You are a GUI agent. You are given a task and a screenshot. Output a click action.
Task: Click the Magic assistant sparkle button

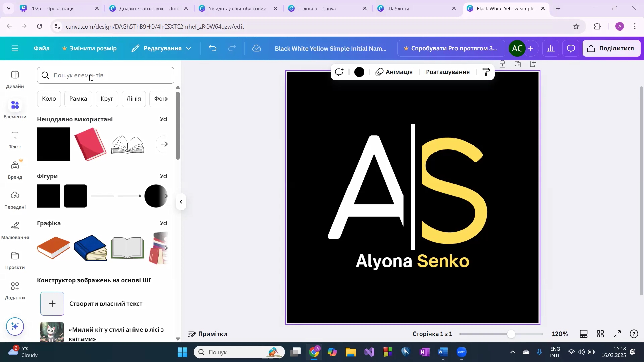(x=15, y=326)
